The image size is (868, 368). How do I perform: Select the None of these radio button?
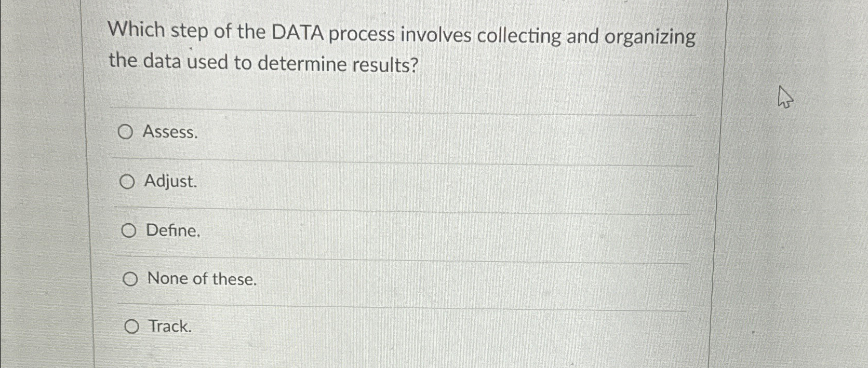131,279
